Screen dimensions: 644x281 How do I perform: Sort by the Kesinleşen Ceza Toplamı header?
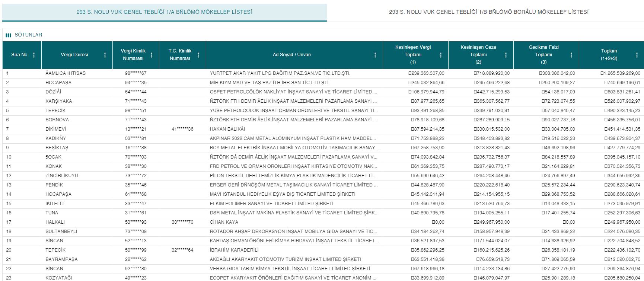[478, 55]
